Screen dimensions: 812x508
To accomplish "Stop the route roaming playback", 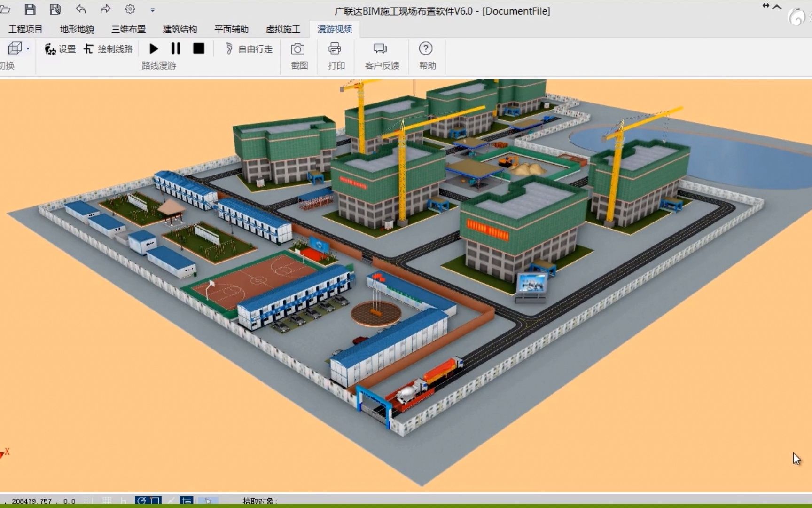I will pos(198,48).
